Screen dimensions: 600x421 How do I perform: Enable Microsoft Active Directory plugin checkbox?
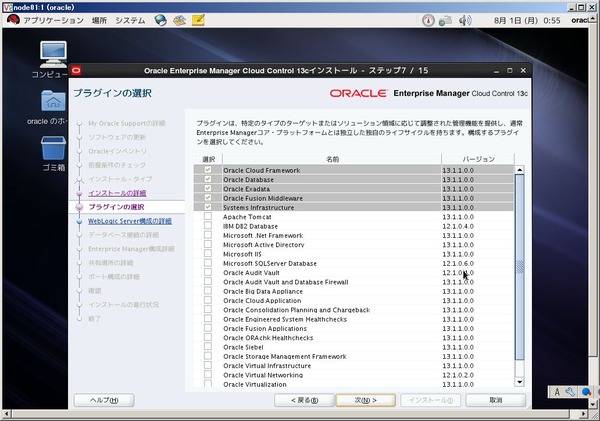pos(208,244)
